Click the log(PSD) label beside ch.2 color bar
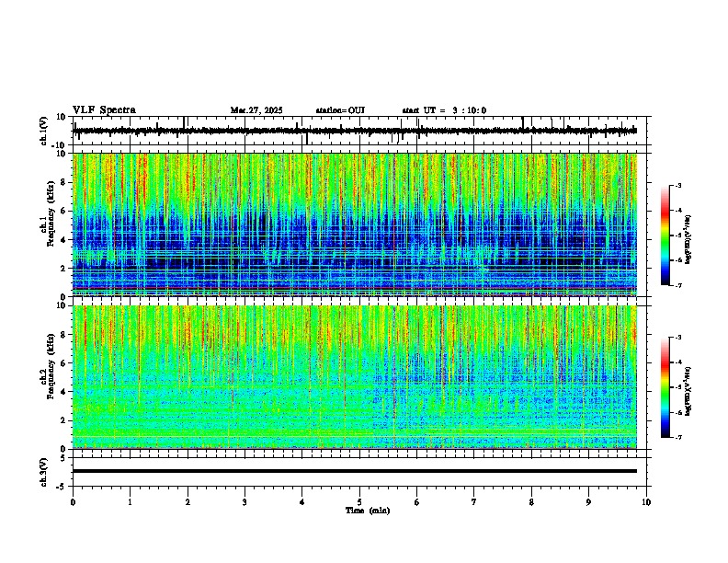Viewport: 728px width, 563px height. (x=688, y=391)
